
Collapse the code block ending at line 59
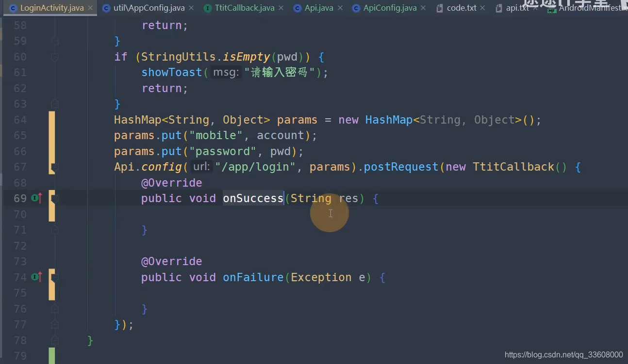[x=55, y=41]
